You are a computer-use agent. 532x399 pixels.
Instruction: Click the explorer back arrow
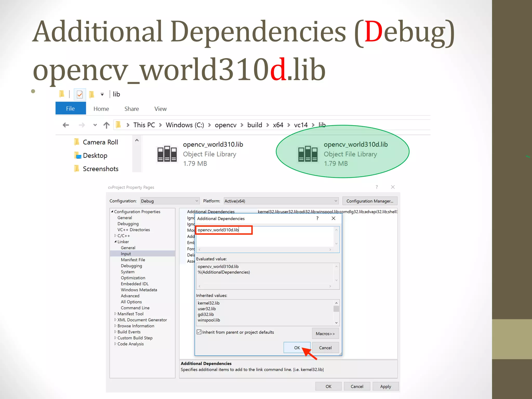pyautogui.click(x=66, y=125)
